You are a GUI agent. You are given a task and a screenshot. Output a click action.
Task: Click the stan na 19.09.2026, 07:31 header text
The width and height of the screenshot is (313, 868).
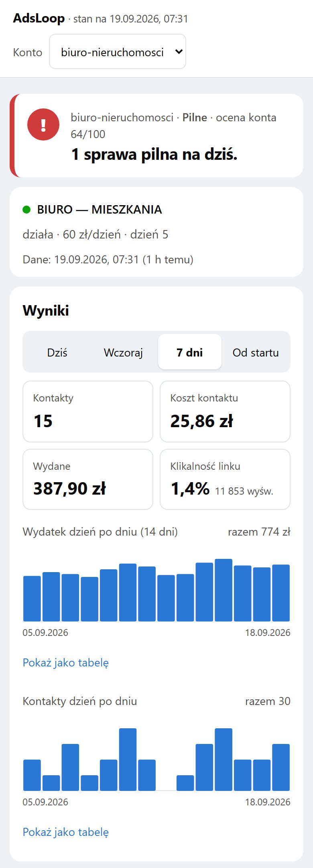[131, 19]
